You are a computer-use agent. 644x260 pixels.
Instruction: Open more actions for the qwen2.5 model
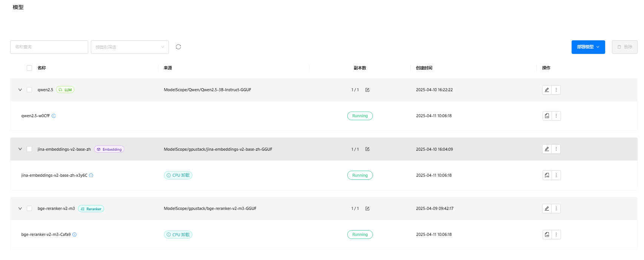coord(556,90)
